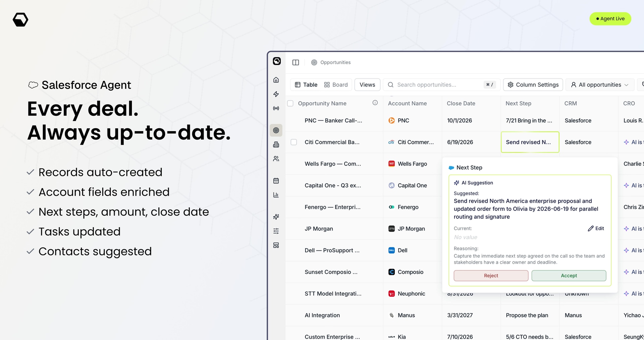This screenshot has height=340, width=644.
Task: Open the Views menu
Action: tap(367, 85)
